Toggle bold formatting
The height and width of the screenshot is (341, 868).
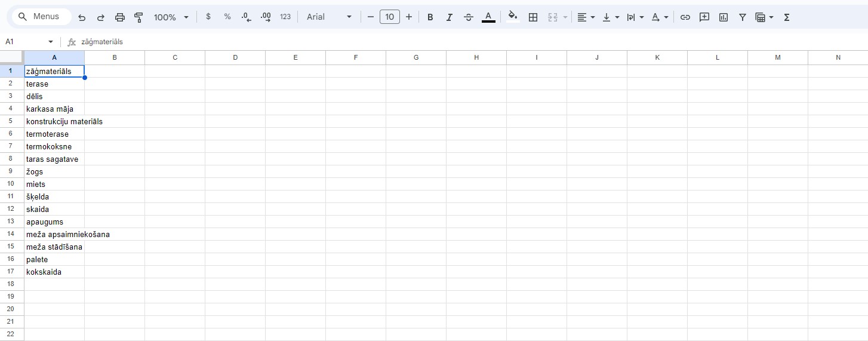430,17
